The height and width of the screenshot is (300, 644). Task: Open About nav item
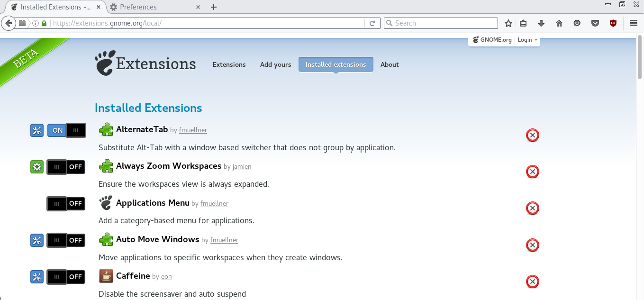[390, 64]
